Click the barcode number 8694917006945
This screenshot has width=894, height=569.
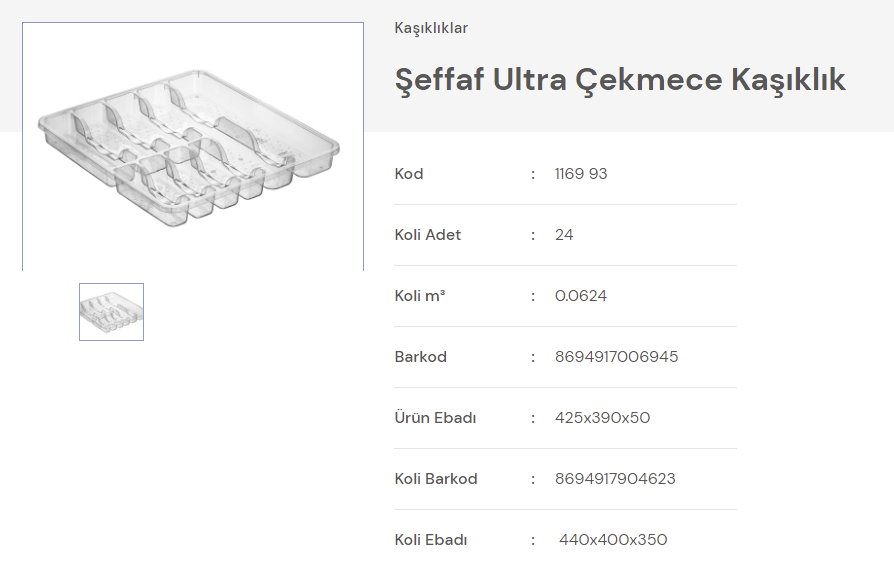(x=616, y=357)
